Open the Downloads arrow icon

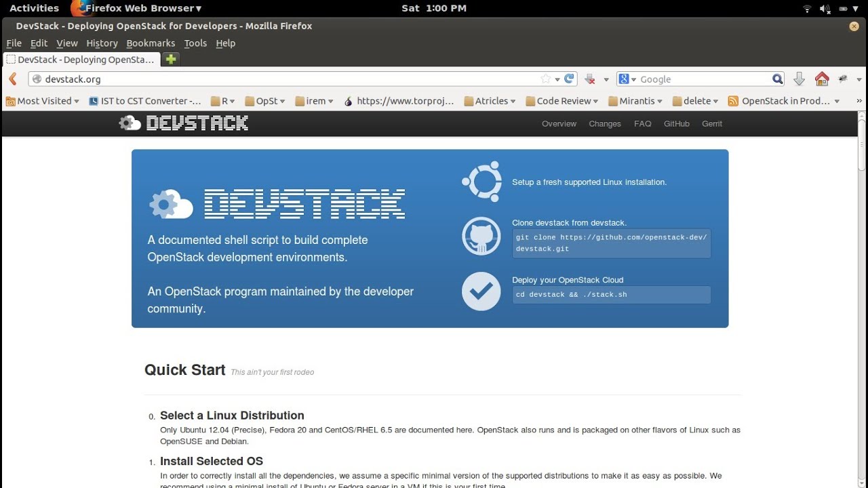point(799,79)
